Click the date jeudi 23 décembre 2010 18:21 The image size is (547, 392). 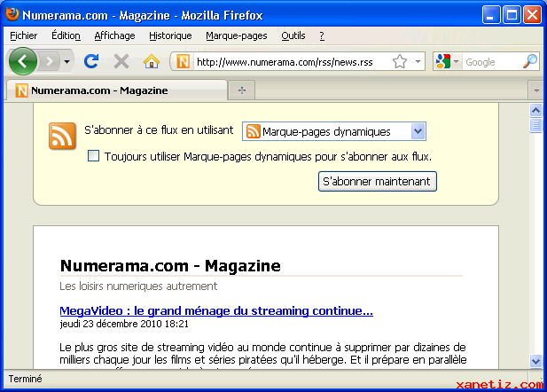click(x=124, y=324)
